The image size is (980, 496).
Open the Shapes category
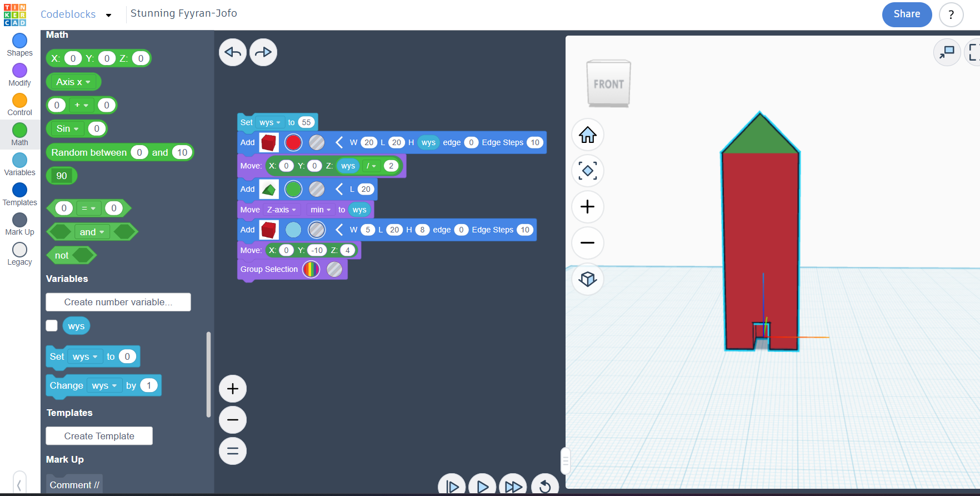[19, 45]
